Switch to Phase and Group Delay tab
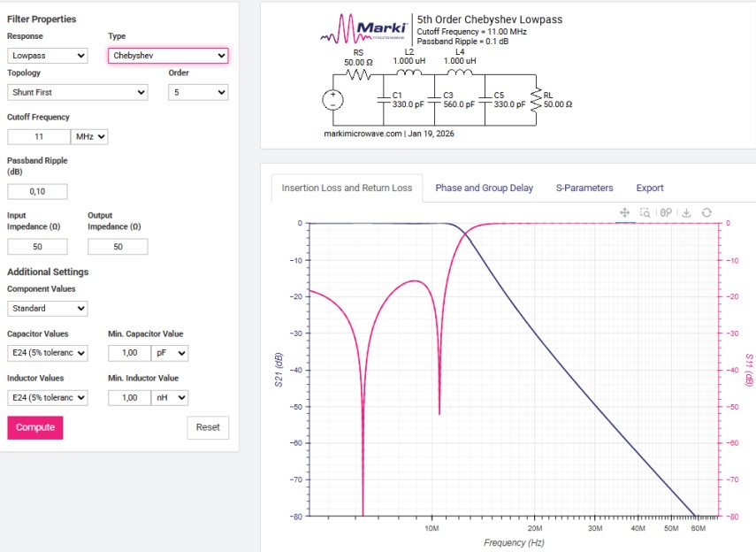Viewport: 756px width, 552px height. [x=484, y=188]
